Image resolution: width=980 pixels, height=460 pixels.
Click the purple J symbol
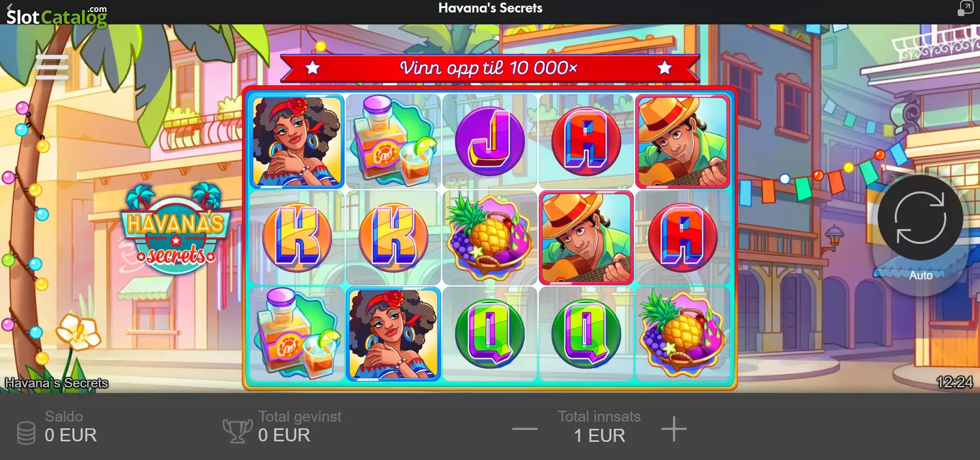489,141
